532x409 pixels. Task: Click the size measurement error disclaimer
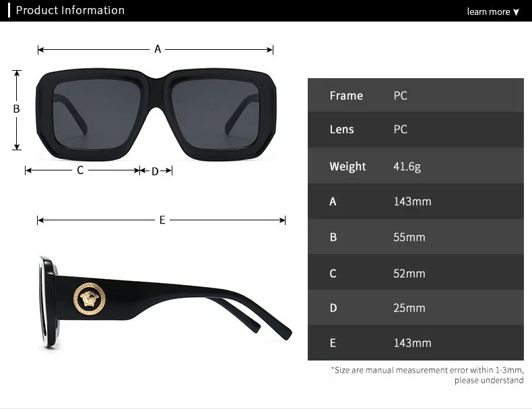point(427,375)
